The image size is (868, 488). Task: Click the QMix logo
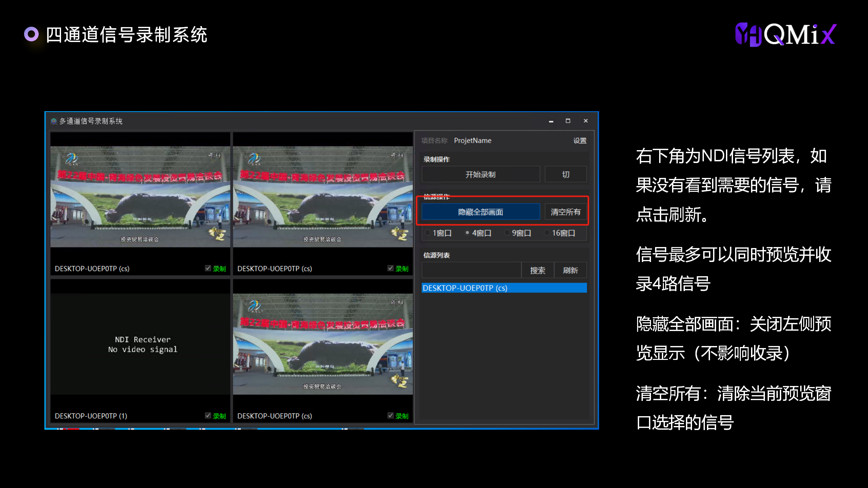tap(785, 35)
